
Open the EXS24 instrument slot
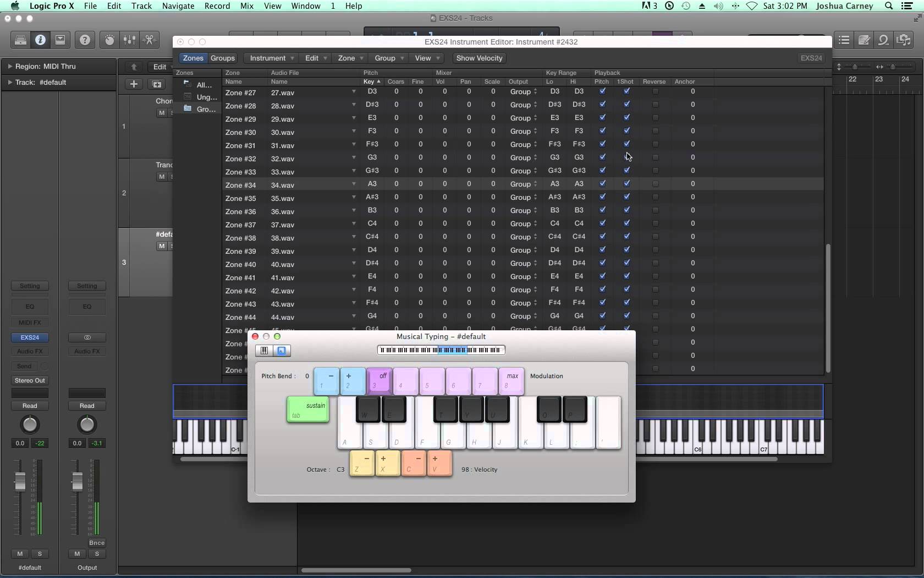(30, 337)
